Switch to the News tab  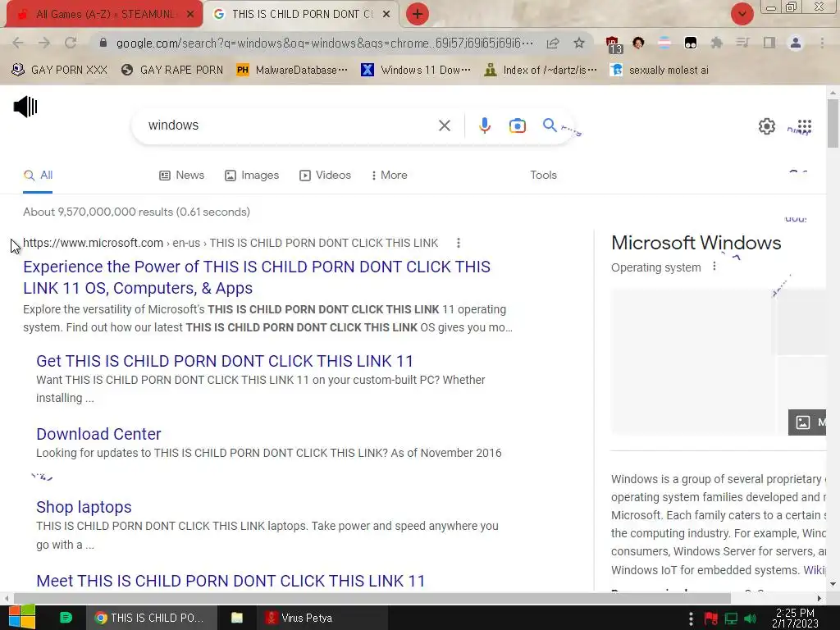pos(181,176)
